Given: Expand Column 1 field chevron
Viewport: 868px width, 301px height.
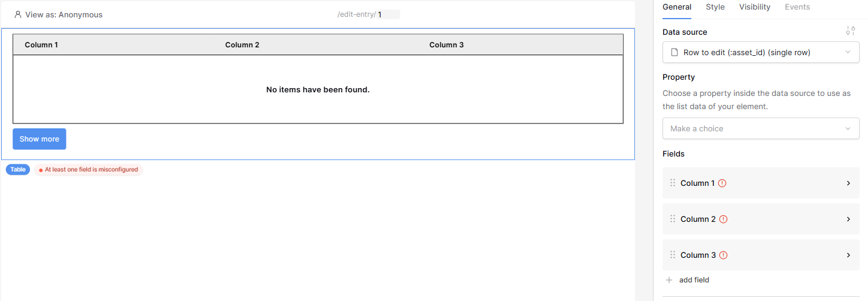Looking at the screenshot, I should pyautogui.click(x=848, y=183).
